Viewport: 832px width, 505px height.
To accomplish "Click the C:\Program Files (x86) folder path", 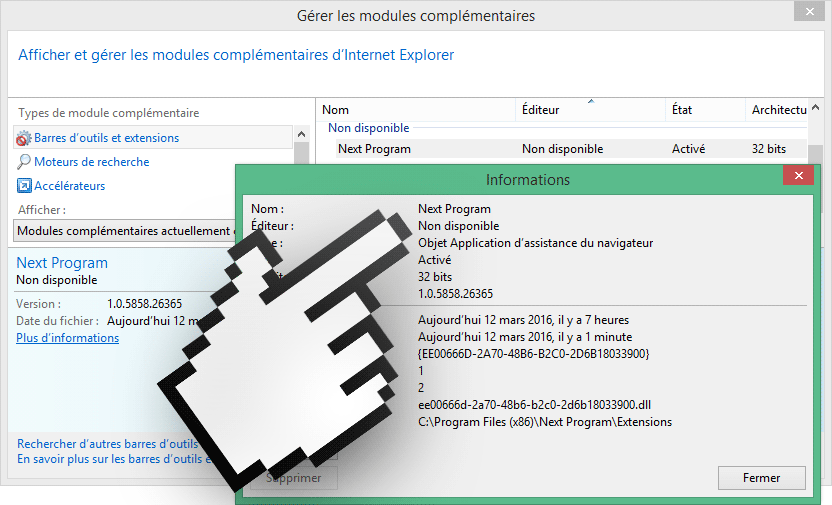I will tap(545, 422).
